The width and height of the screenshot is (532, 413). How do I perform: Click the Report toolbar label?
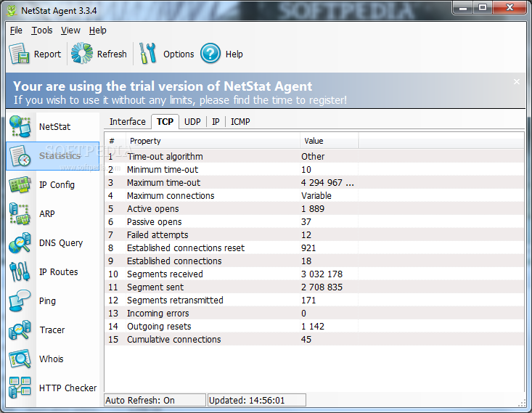[47, 54]
